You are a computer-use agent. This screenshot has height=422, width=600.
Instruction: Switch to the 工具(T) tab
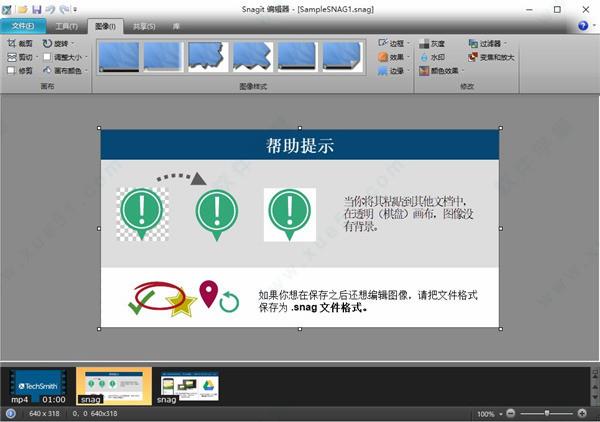click(x=67, y=25)
